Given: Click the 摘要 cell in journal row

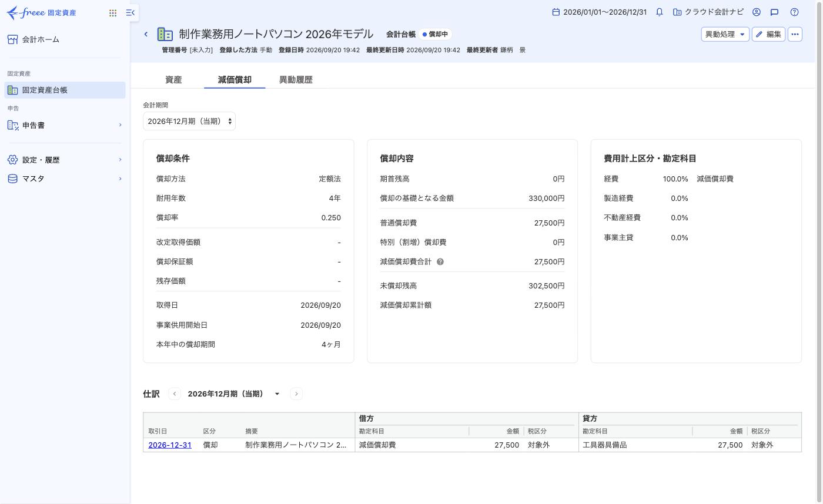Looking at the screenshot, I should click(x=296, y=445).
